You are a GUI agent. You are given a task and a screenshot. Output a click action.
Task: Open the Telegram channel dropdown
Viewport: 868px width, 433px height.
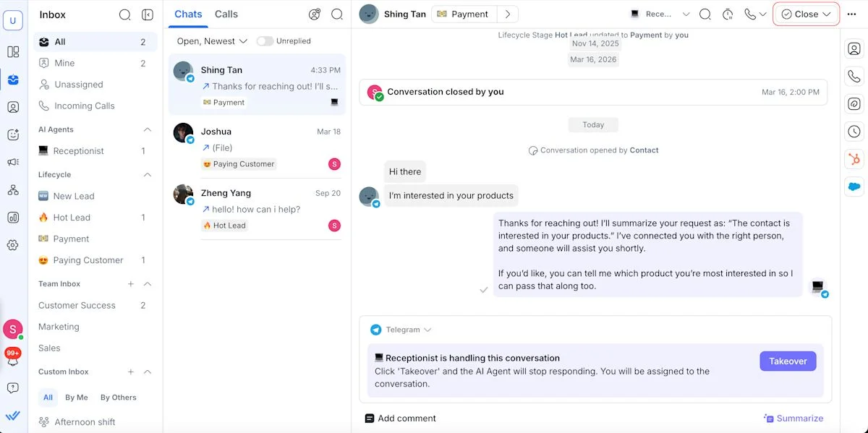pyautogui.click(x=401, y=330)
